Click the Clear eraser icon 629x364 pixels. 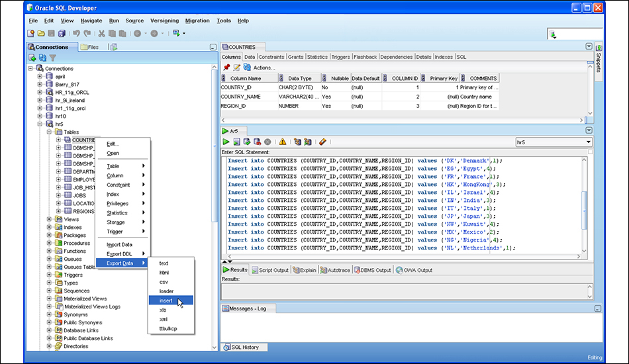(x=322, y=142)
